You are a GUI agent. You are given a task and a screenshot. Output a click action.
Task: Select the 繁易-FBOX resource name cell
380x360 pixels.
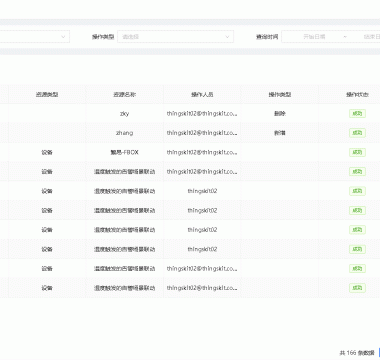[x=125, y=152]
